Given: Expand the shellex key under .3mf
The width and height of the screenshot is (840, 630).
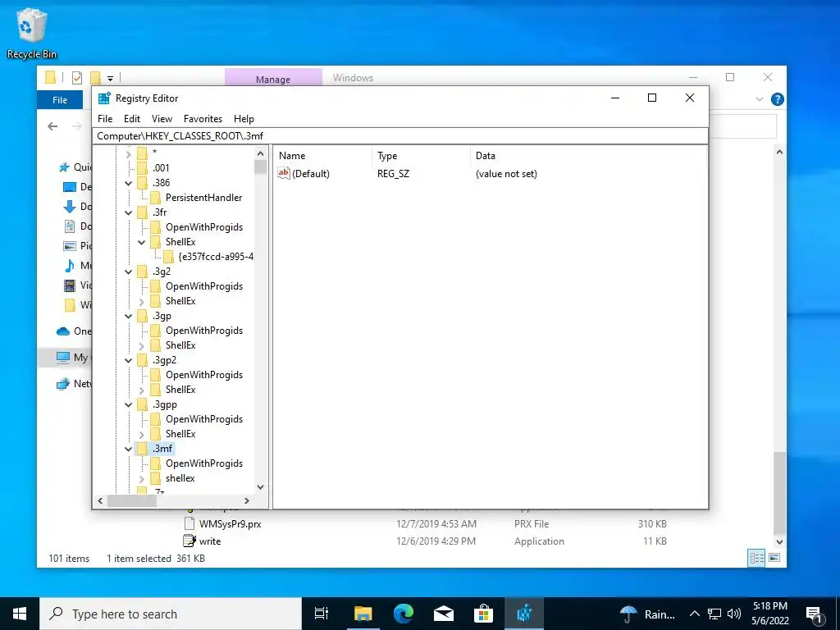Looking at the screenshot, I should coord(141,479).
